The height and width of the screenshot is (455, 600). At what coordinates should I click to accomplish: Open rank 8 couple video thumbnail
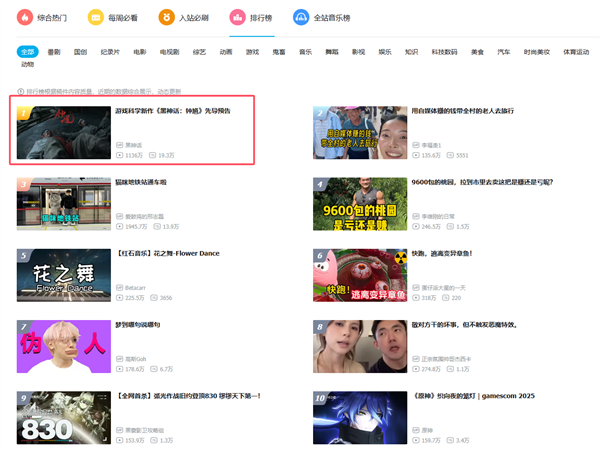coord(360,346)
